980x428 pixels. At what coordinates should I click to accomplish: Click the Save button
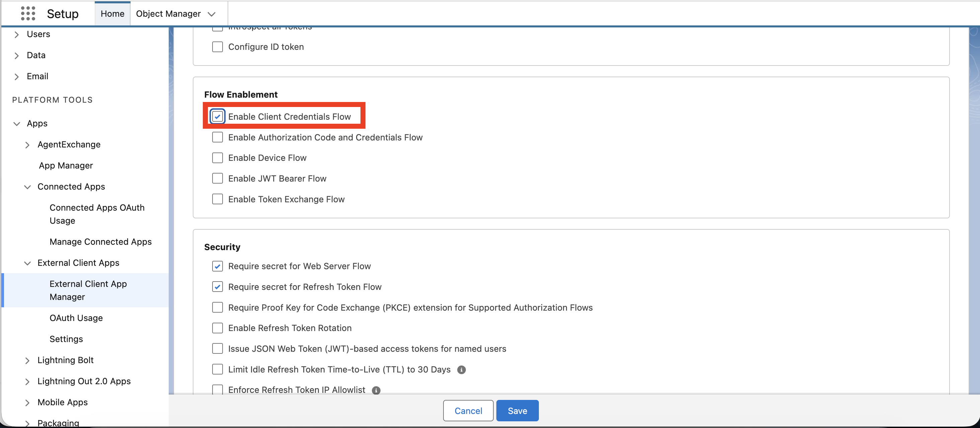(517, 411)
